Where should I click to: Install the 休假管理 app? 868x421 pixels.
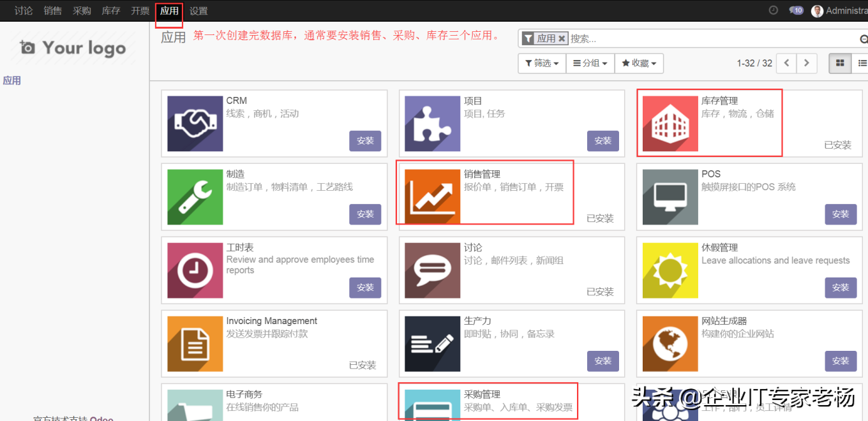click(841, 287)
